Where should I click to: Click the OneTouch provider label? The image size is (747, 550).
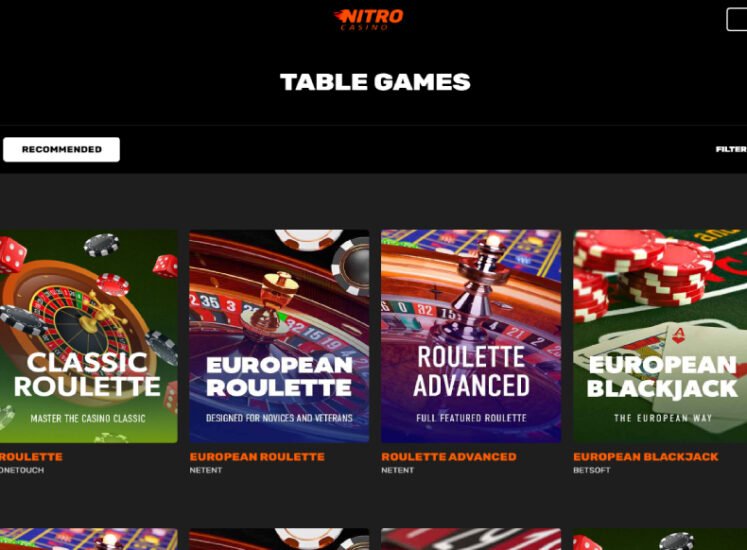pyautogui.click(x=22, y=470)
